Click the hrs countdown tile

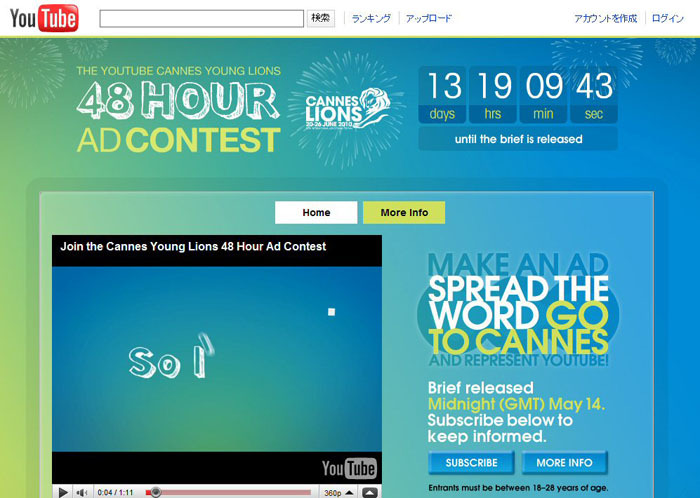point(493,95)
